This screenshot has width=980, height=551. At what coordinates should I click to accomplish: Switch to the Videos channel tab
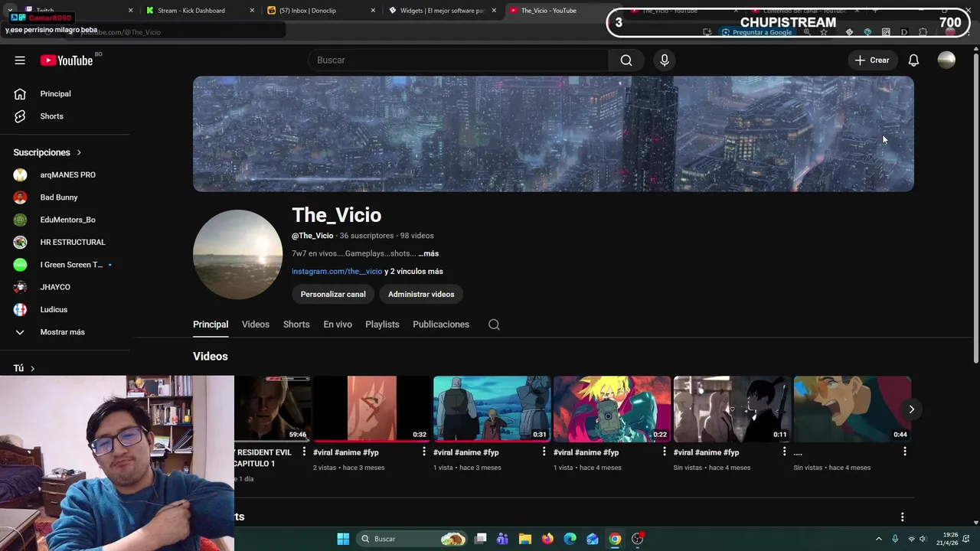pyautogui.click(x=256, y=324)
